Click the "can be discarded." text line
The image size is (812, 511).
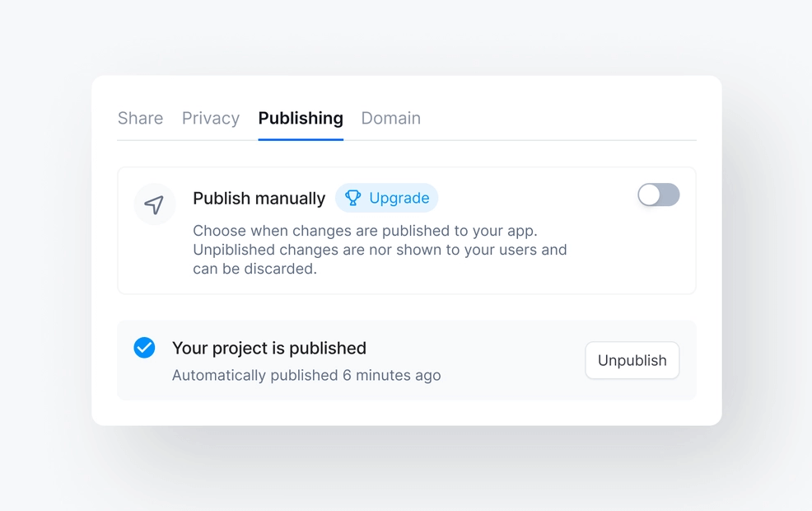click(x=254, y=269)
